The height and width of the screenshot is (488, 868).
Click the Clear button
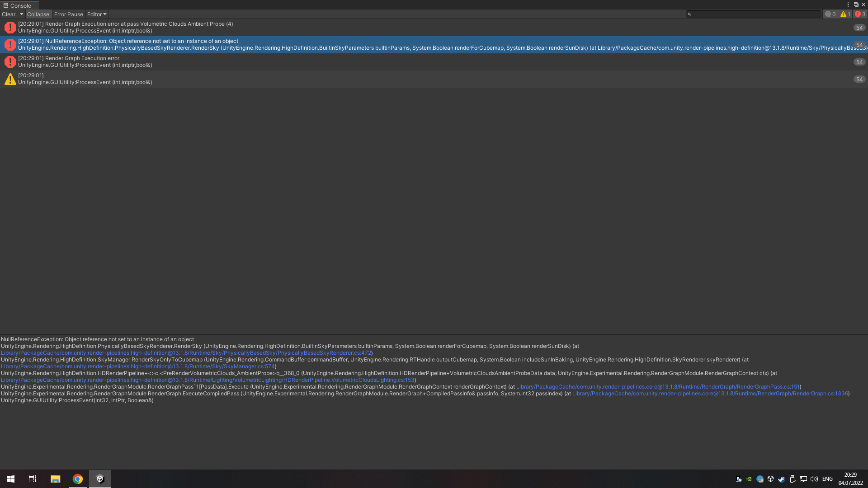point(9,14)
